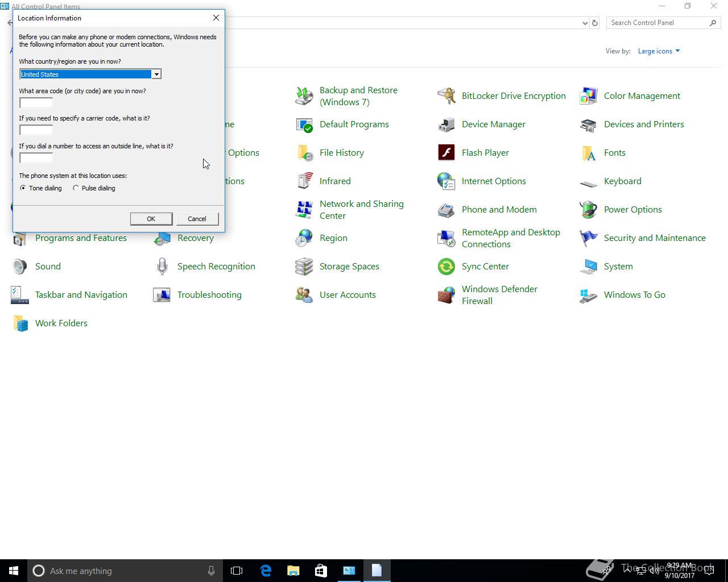Open Region globe icon

304,238
